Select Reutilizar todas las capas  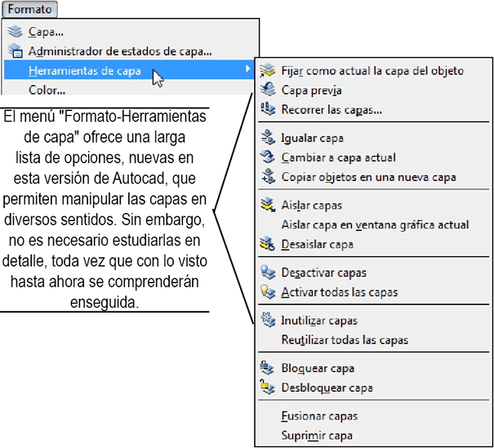pos(345,340)
